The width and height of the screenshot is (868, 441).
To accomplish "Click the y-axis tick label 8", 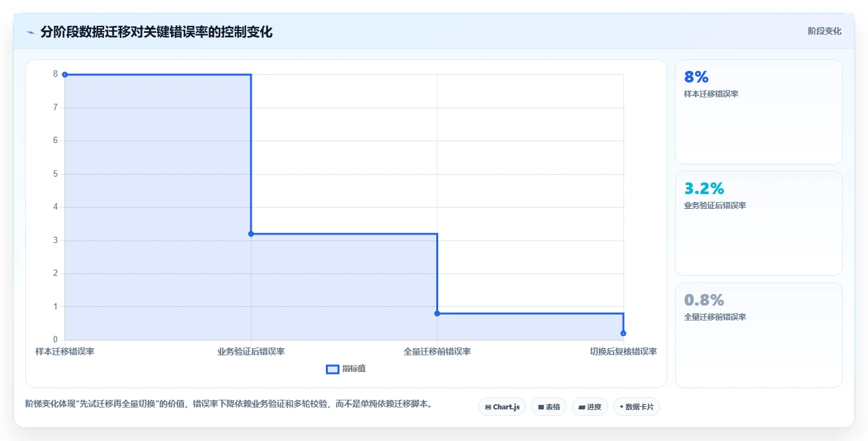I will click(56, 74).
